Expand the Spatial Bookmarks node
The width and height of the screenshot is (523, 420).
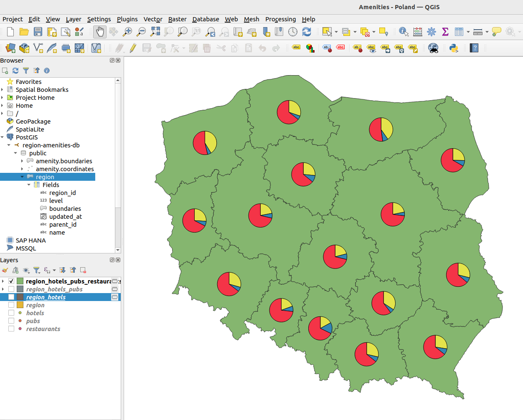2,90
